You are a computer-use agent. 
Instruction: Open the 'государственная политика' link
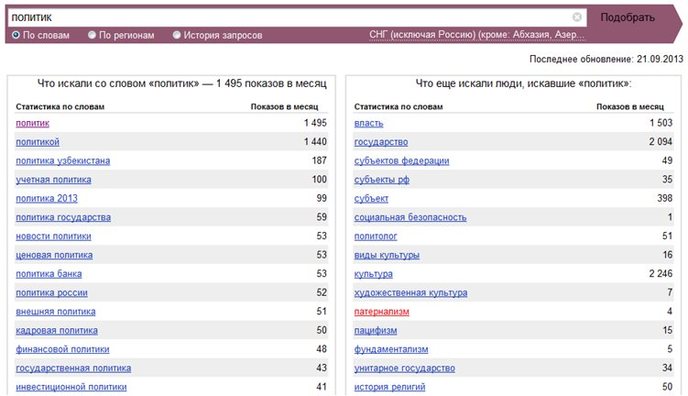pyautogui.click(x=73, y=368)
